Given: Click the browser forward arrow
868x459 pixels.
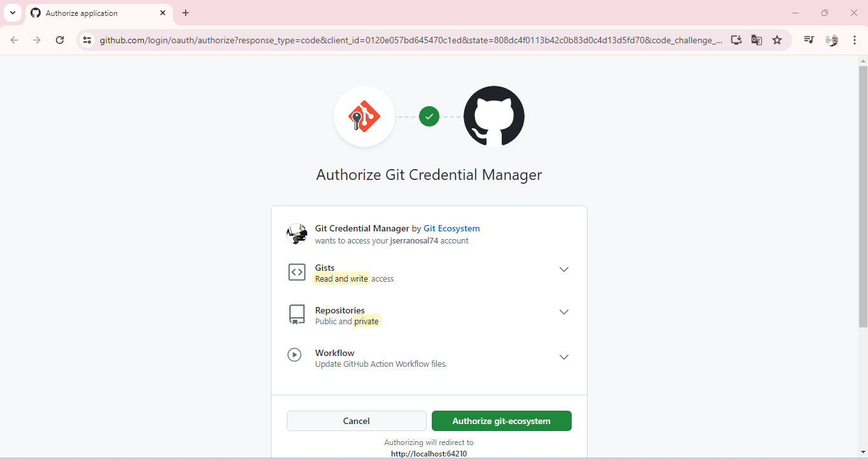Looking at the screenshot, I should (x=37, y=40).
